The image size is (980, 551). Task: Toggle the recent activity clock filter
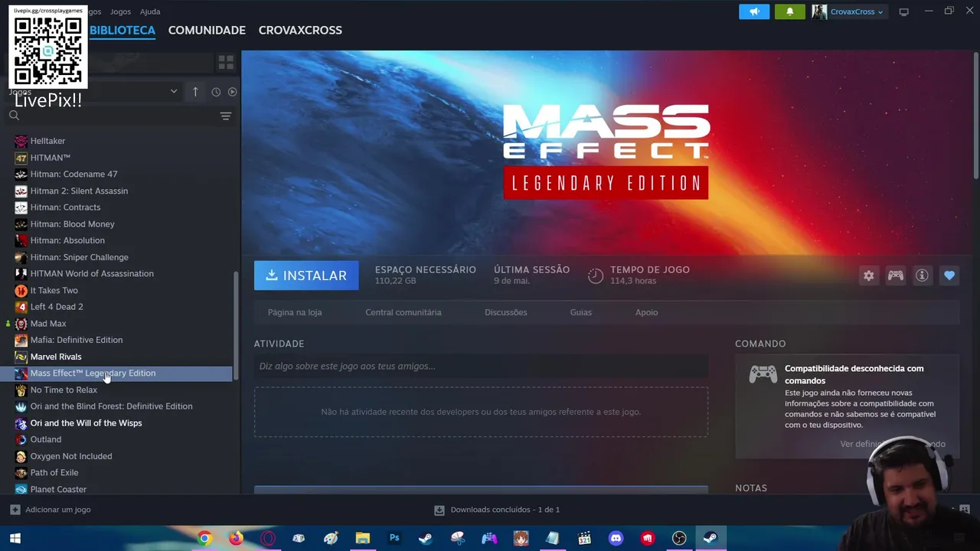(x=216, y=92)
